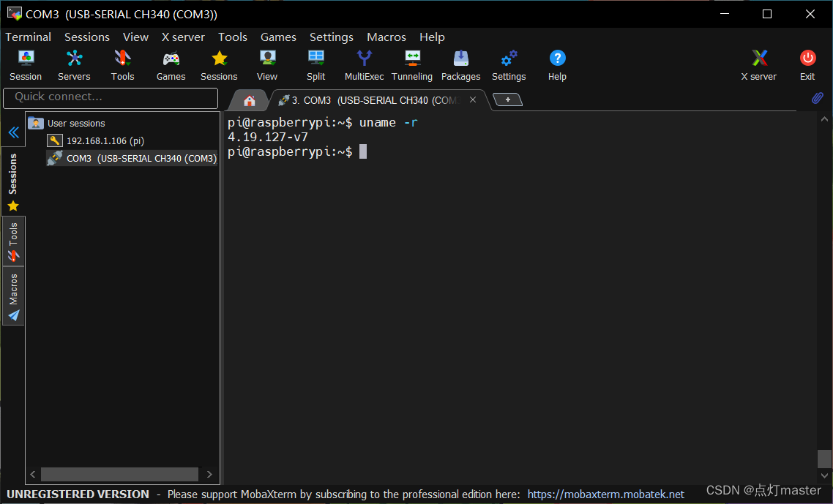This screenshot has width=833, height=504.
Task: Click the '4.19.127-v7' output line
Action: [x=268, y=137]
